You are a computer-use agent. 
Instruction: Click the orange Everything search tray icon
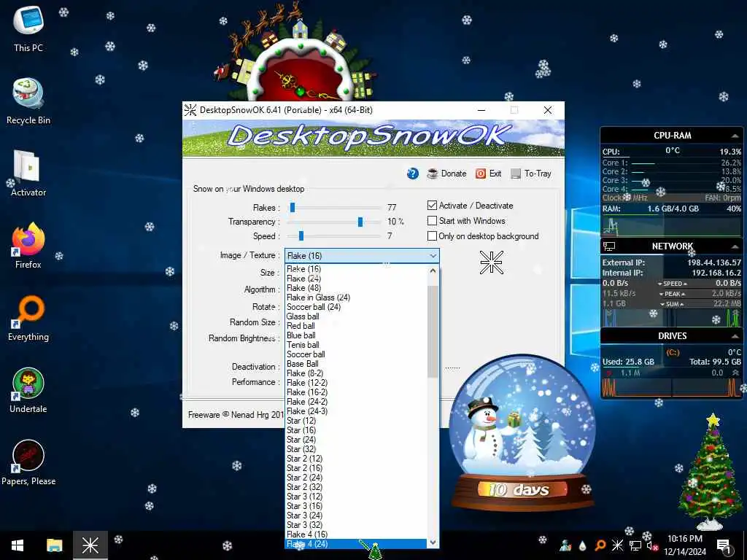point(600,545)
